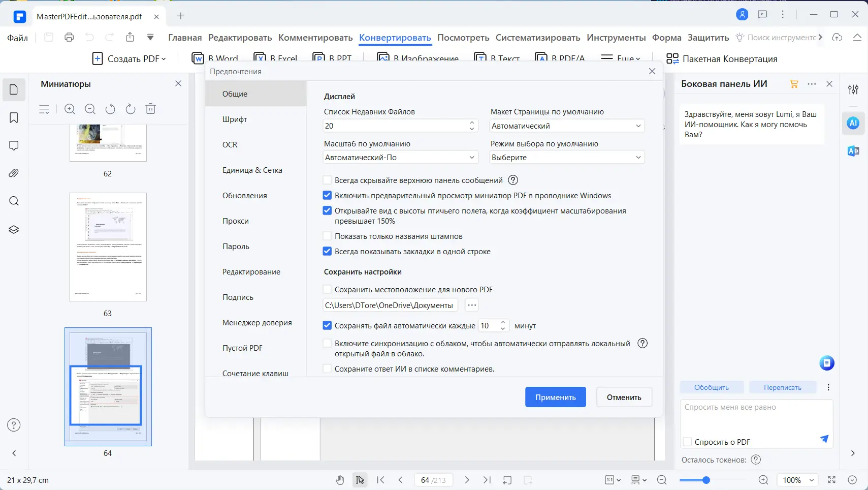This screenshot has width=868, height=490.
Task: Uncheck bird's-eye view above 150% option
Action: pyautogui.click(x=327, y=210)
